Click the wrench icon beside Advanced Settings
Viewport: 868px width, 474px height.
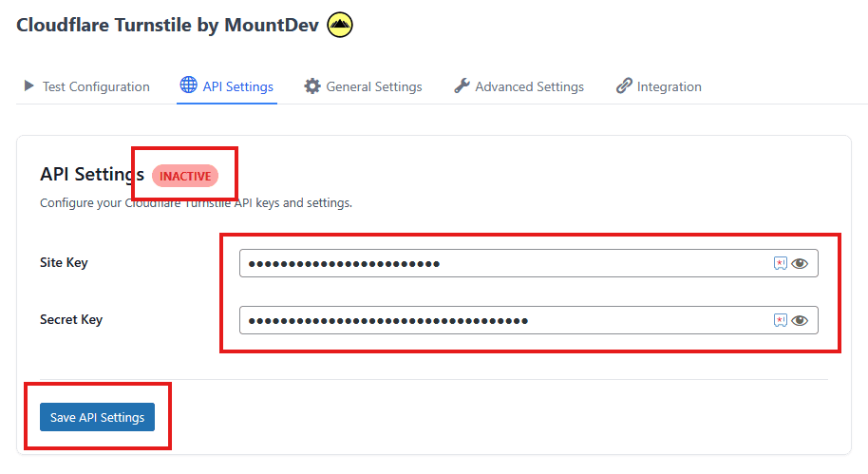point(462,85)
